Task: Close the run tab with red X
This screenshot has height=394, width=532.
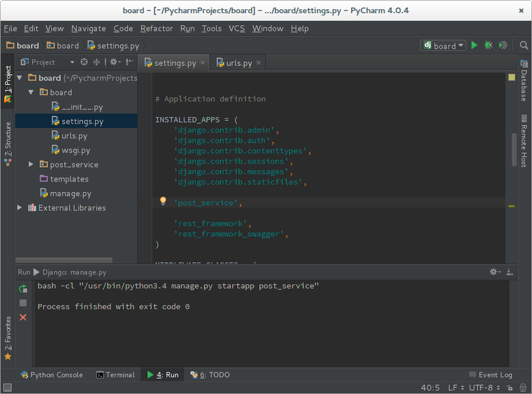Action: tap(23, 317)
